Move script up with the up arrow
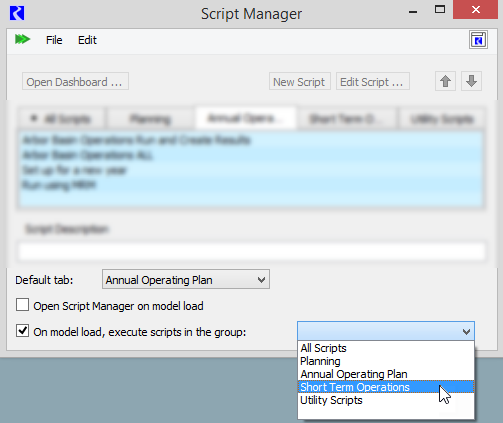Screen dimensions: 503x423 click(445, 81)
